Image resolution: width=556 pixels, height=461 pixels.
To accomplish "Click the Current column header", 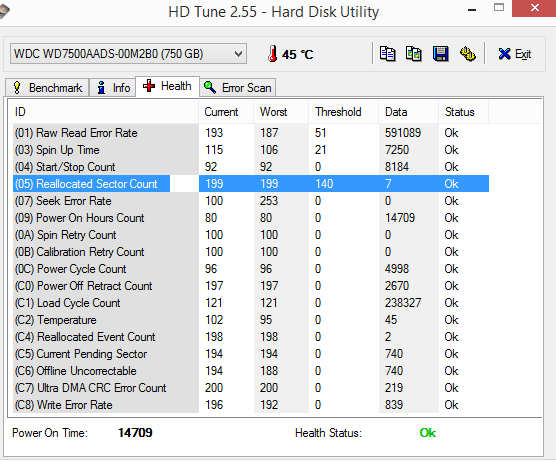I will pyautogui.click(x=226, y=112).
